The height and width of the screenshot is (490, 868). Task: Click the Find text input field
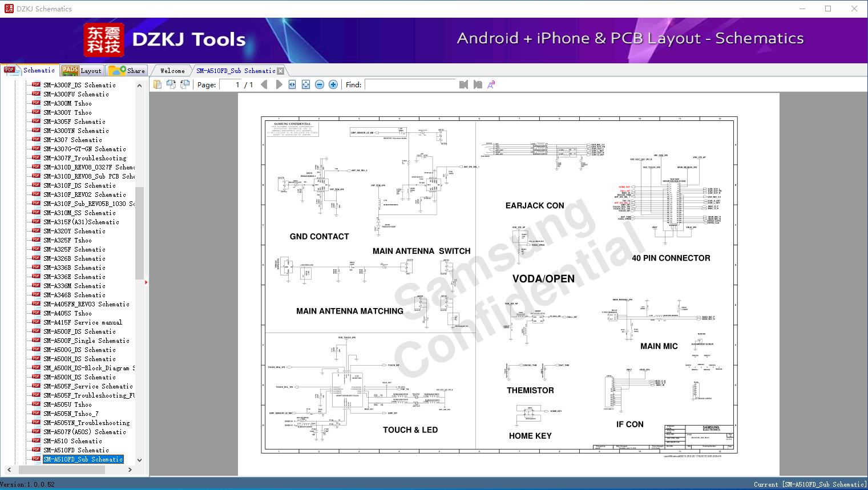[410, 84]
